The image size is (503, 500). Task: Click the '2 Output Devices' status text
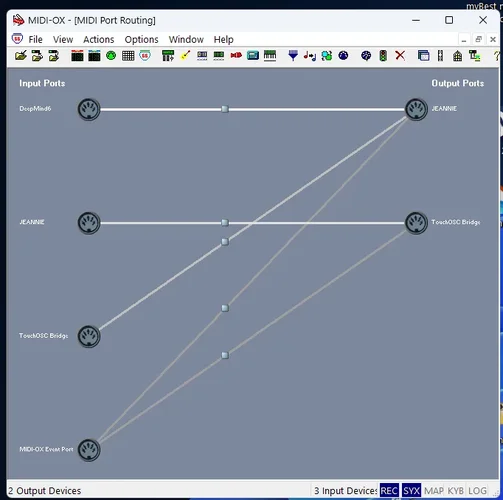(x=45, y=491)
